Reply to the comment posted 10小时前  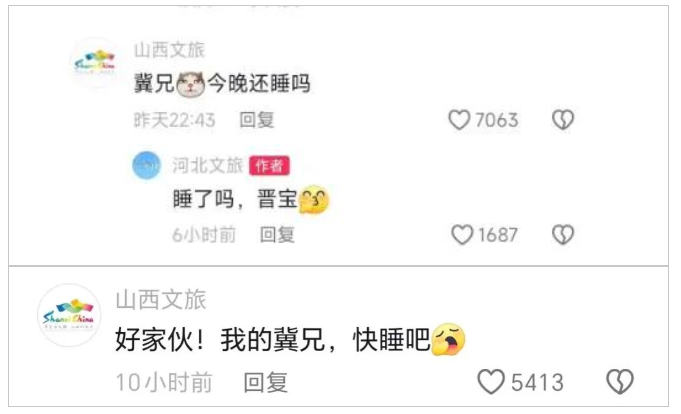coord(265,382)
